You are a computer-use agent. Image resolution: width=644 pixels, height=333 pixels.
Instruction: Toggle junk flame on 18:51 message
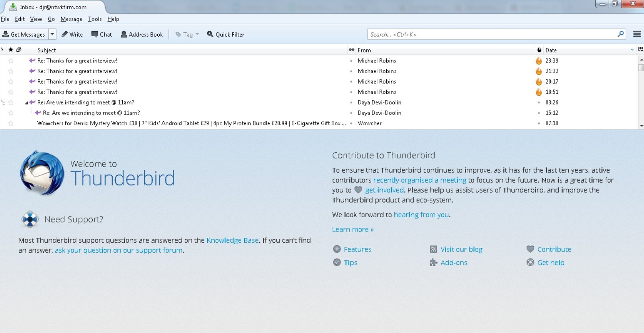(x=539, y=92)
